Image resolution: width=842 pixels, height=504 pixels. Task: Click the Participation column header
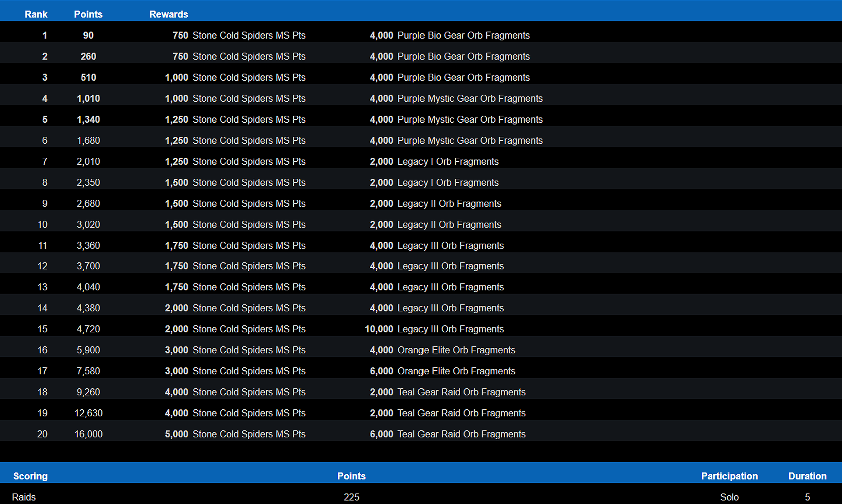(x=729, y=476)
